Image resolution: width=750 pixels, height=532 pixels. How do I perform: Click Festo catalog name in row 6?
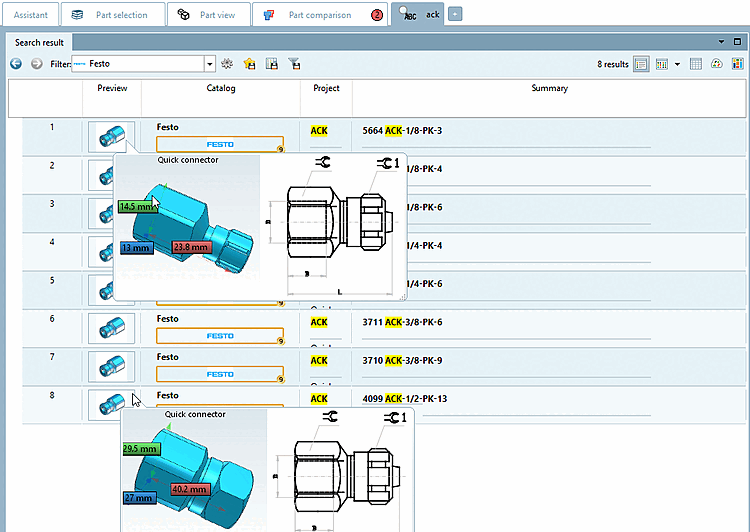(167, 319)
